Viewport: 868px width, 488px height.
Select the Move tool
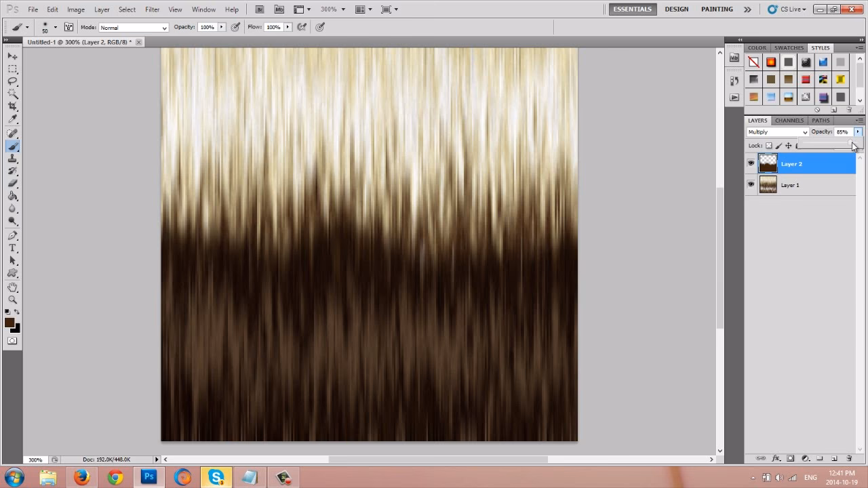[12, 56]
